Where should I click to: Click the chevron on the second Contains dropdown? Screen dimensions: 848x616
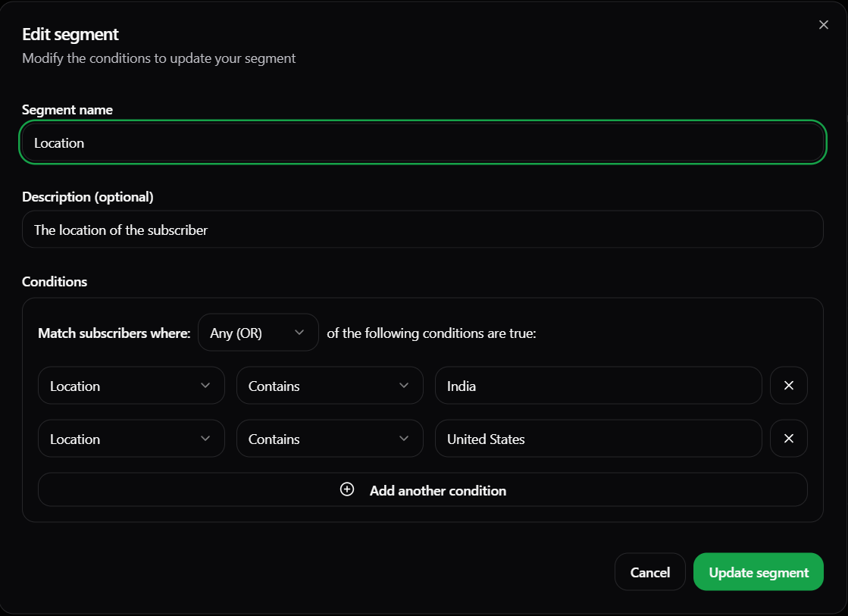403,439
